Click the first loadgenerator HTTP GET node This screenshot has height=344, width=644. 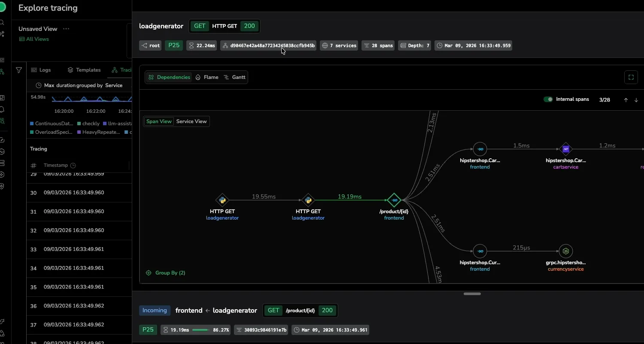pyautogui.click(x=222, y=200)
